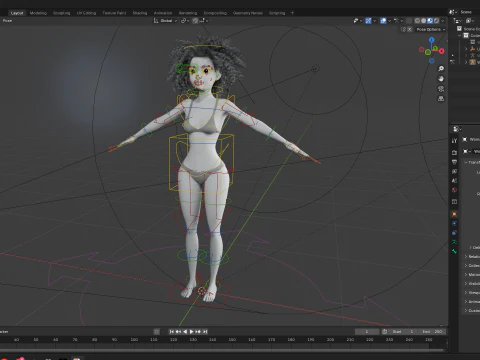Image resolution: width=480 pixels, height=360 pixels.
Task: Open the Scene selector icon in header
Action: point(452,12)
